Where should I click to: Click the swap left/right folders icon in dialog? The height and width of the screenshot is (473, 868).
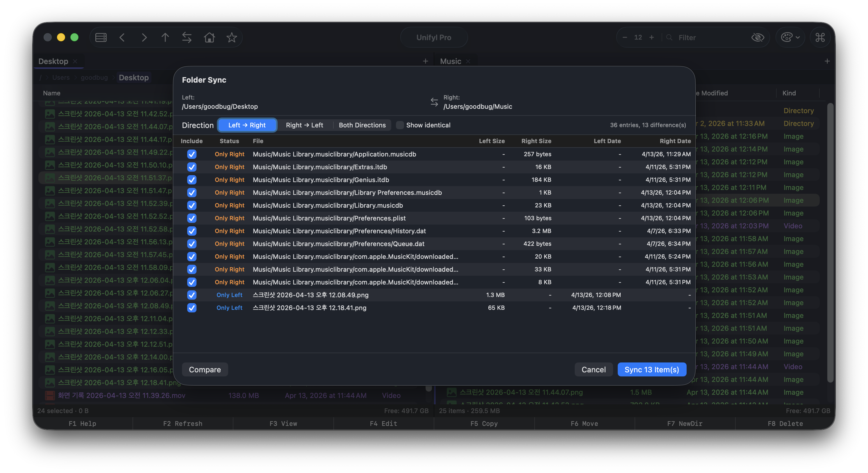click(x=434, y=102)
